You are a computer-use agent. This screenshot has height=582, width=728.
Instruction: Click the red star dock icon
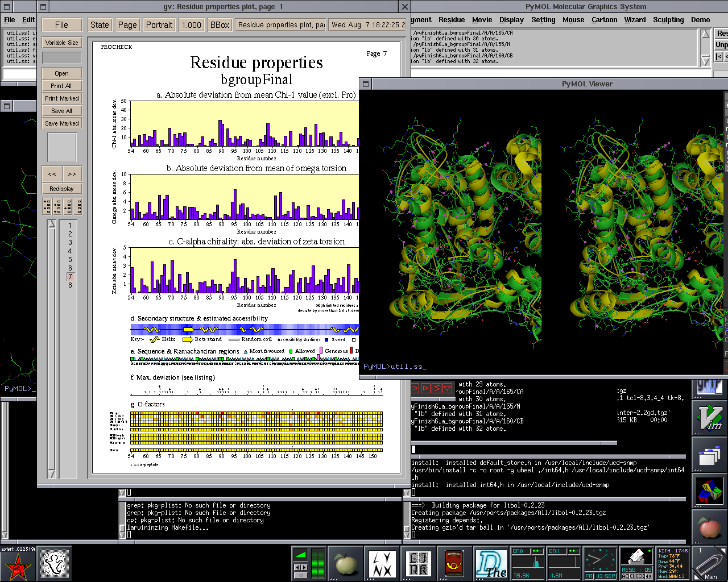[x=18, y=564]
